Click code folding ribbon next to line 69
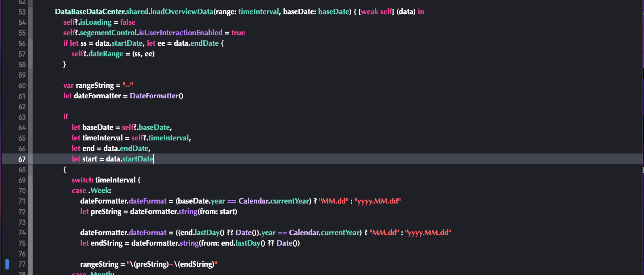 click(30, 180)
